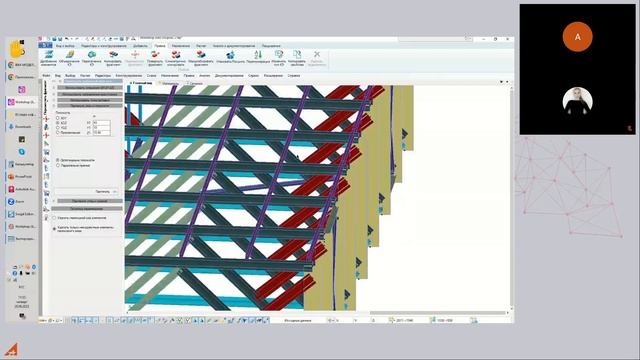Open Skype from the taskbar
This screenshot has height=360, width=640.
click(22, 151)
